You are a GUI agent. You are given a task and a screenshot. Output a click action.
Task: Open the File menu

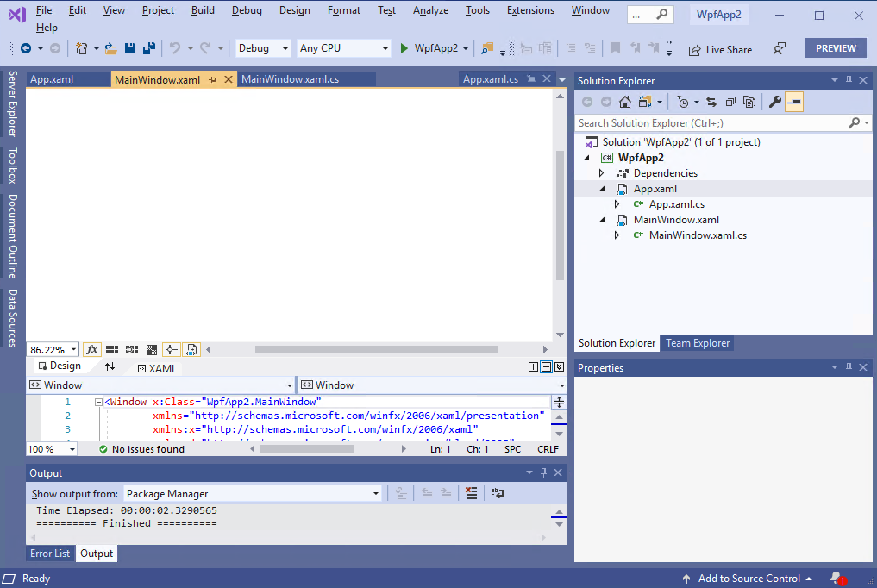[x=44, y=10]
